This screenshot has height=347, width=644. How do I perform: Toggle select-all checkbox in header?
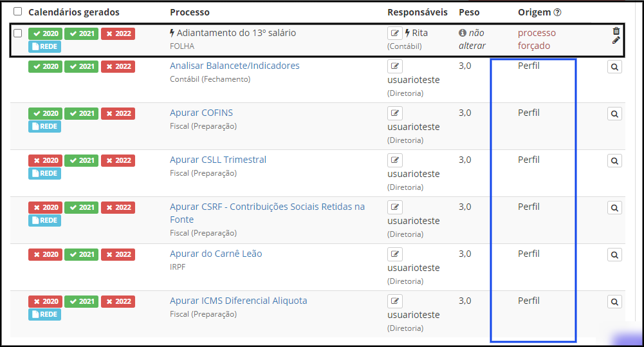pos(17,11)
